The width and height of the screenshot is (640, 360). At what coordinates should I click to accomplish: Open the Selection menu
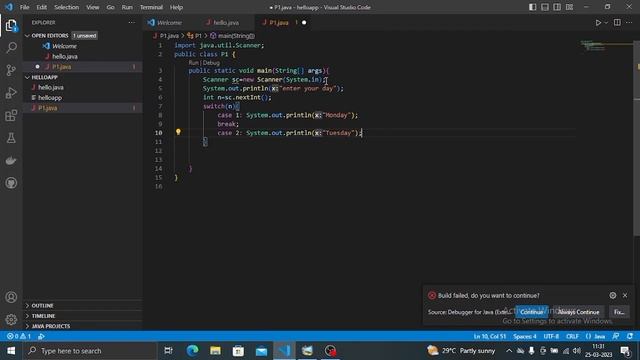pyautogui.click(x=66, y=7)
